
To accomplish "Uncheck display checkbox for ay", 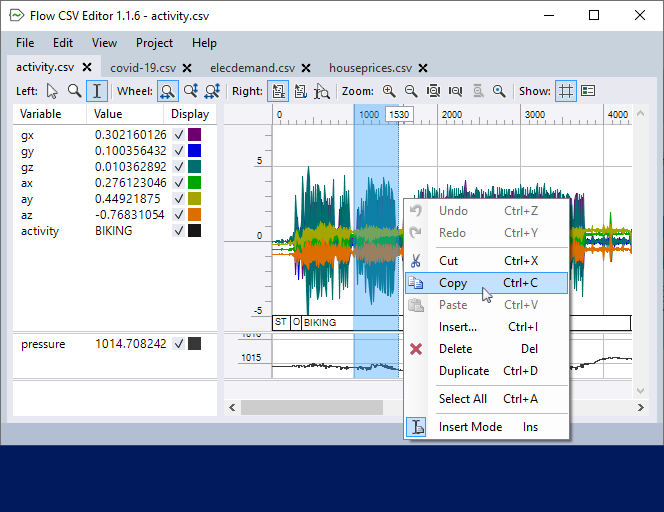I will point(179,199).
